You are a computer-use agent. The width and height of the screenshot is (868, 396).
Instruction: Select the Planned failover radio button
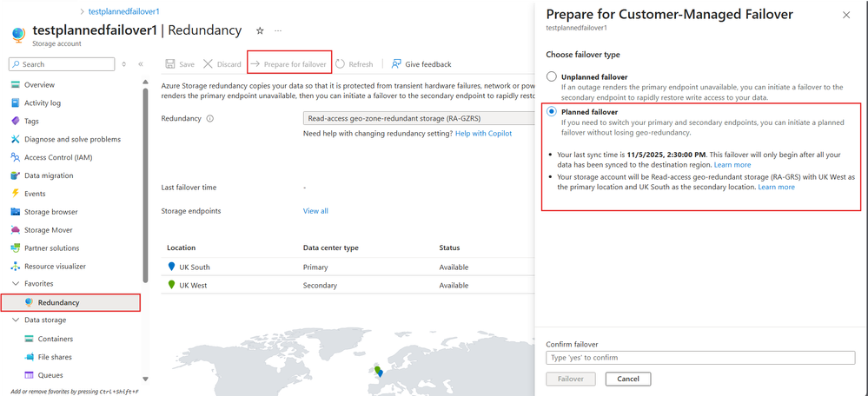tap(552, 112)
